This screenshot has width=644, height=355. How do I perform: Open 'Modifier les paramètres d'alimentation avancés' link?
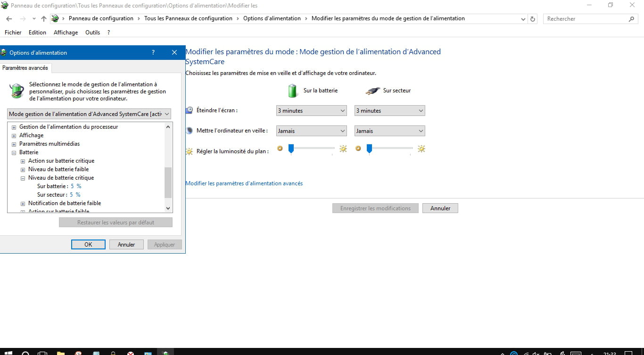(x=244, y=183)
